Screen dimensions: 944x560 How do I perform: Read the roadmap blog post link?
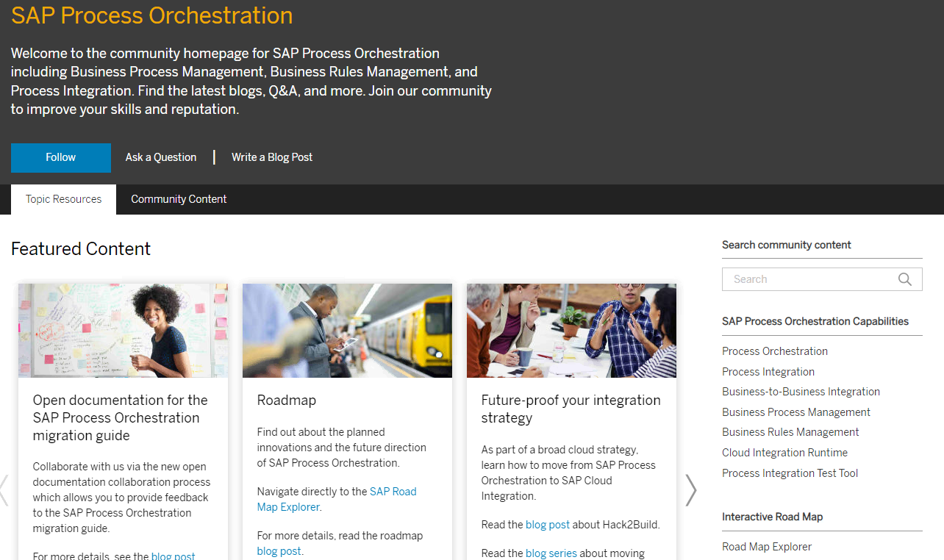(x=279, y=551)
